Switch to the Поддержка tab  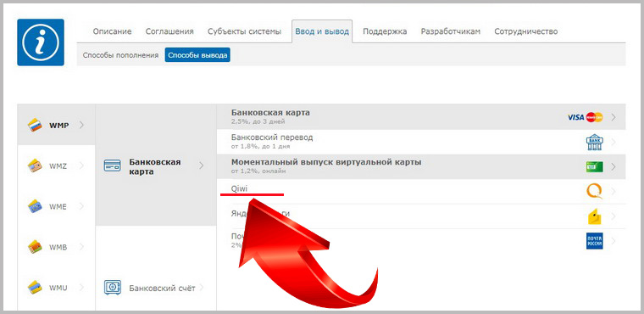pyautogui.click(x=385, y=31)
